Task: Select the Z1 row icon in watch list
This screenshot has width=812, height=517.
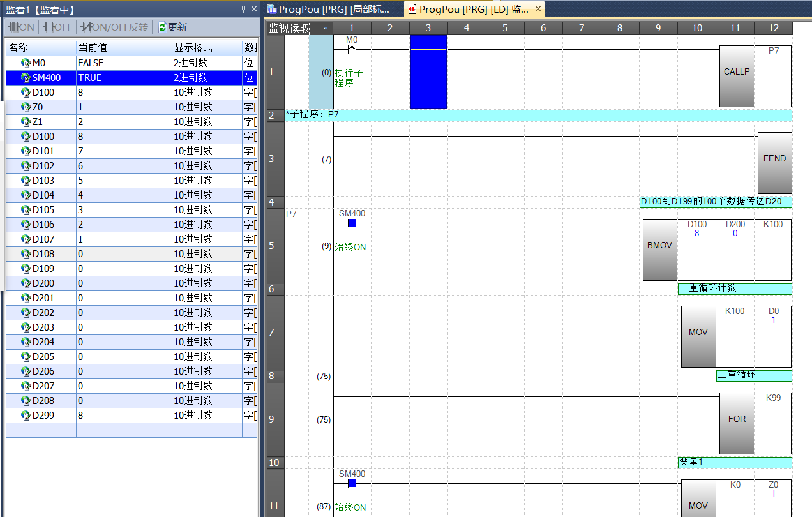Action: (x=26, y=122)
